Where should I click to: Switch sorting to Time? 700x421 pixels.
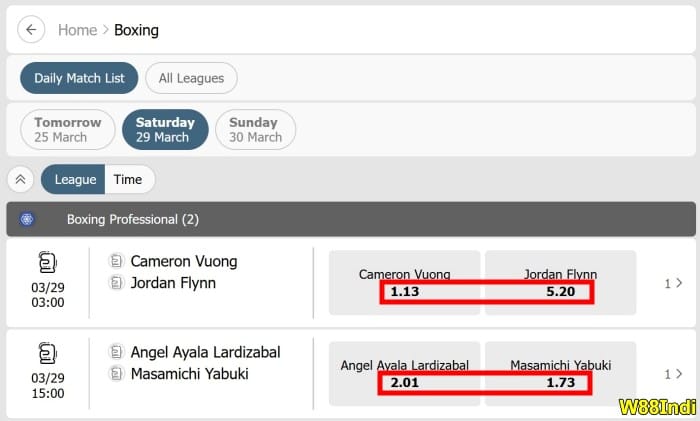coord(128,179)
